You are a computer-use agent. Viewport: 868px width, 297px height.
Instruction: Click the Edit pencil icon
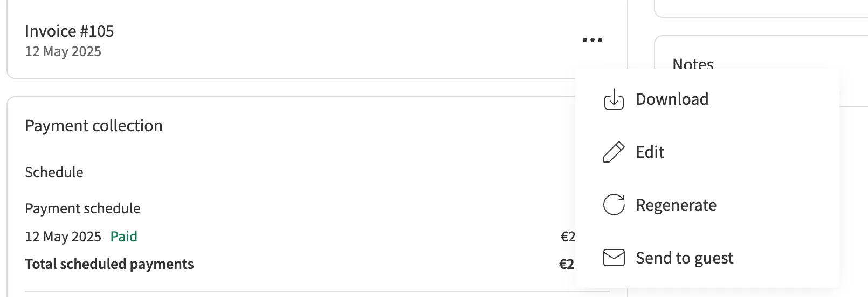tap(614, 152)
